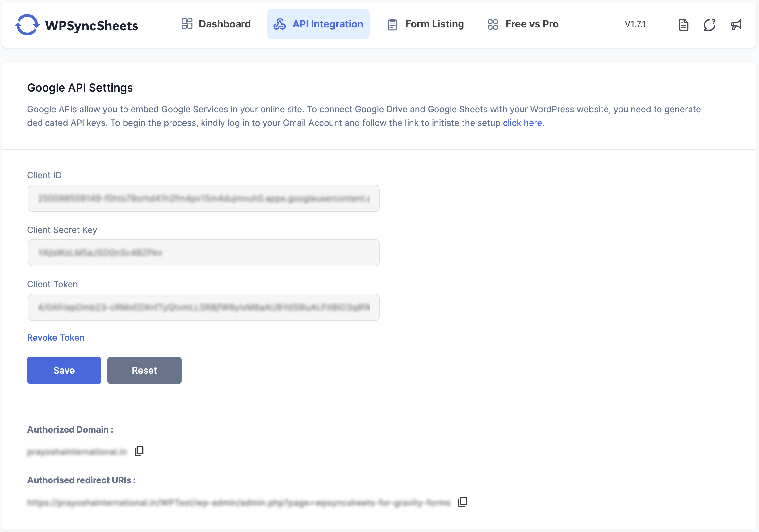Click the API Integration webhook icon
The image size is (759, 532).
279,24
